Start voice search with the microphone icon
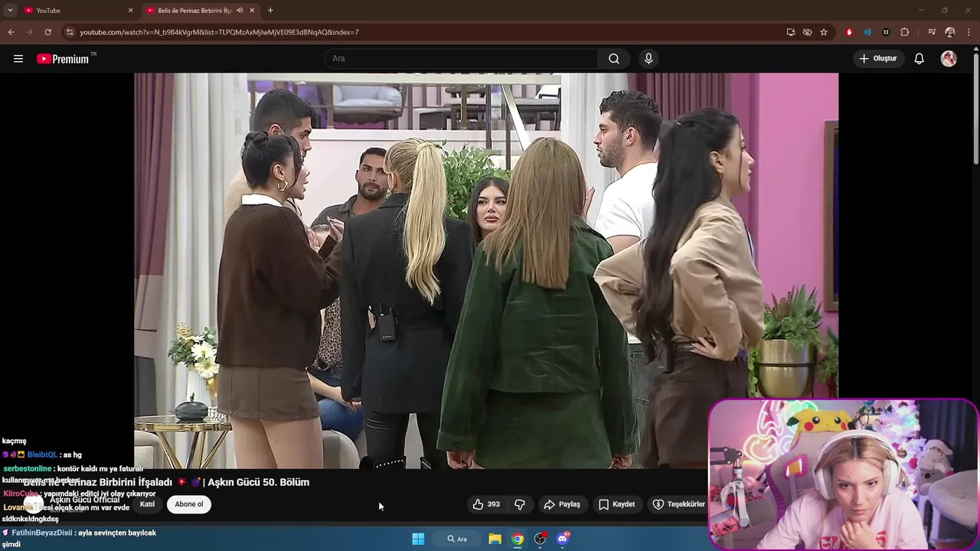Screen dimensions: 980x551 (x=648, y=58)
